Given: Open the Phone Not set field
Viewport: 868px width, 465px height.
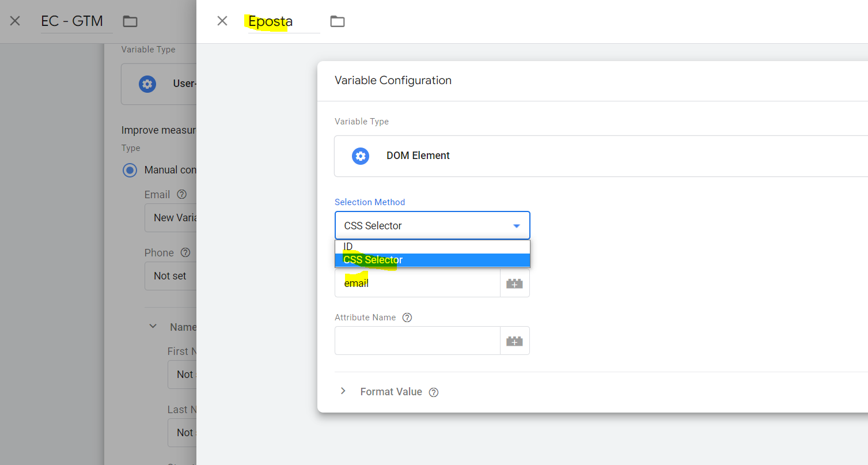Looking at the screenshot, I should [x=171, y=276].
